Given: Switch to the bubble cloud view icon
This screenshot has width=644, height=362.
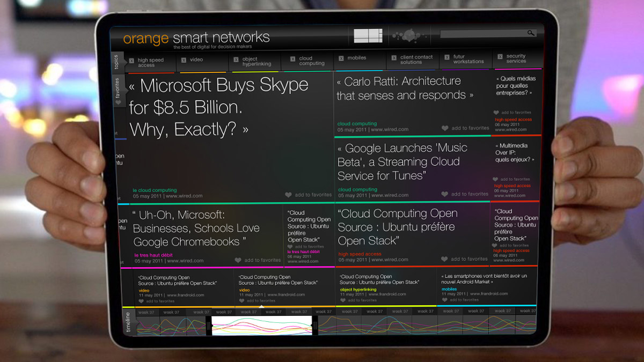Looking at the screenshot, I should click(409, 36).
